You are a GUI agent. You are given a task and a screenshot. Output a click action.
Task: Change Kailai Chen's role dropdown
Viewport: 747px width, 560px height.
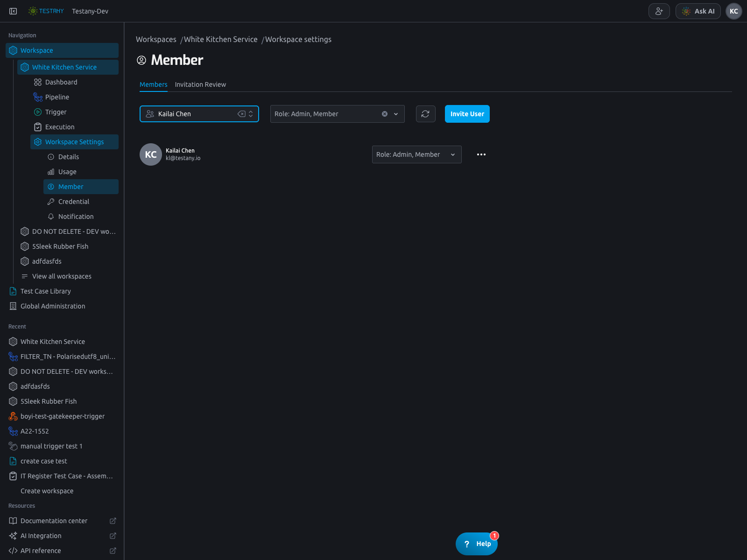point(417,154)
